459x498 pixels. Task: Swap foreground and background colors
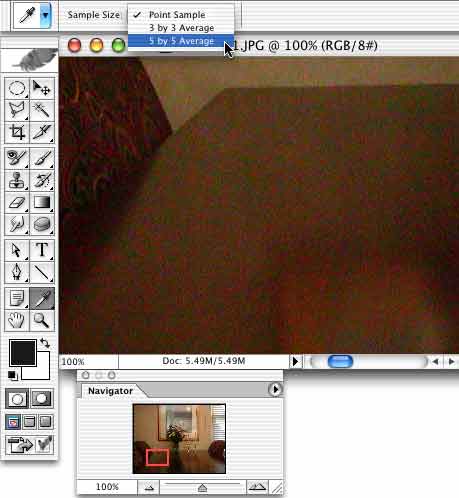click(x=45, y=343)
